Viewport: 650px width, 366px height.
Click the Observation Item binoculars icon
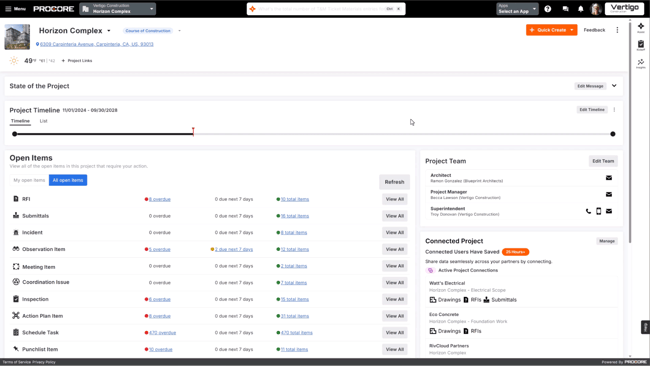[x=16, y=249]
